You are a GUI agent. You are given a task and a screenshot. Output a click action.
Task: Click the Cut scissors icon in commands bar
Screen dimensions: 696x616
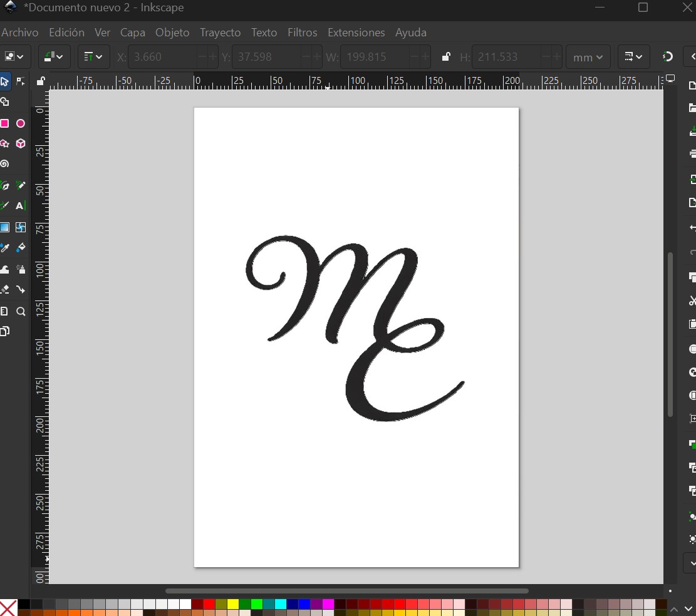(x=692, y=301)
